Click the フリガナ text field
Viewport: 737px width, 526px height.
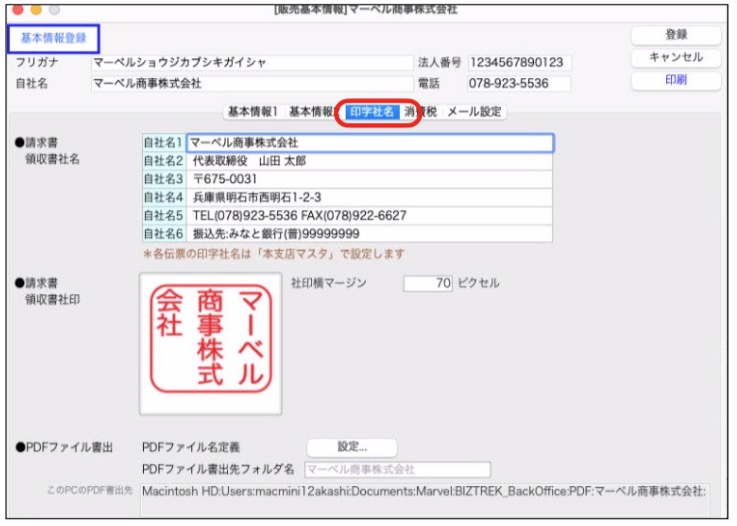coord(250,63)
